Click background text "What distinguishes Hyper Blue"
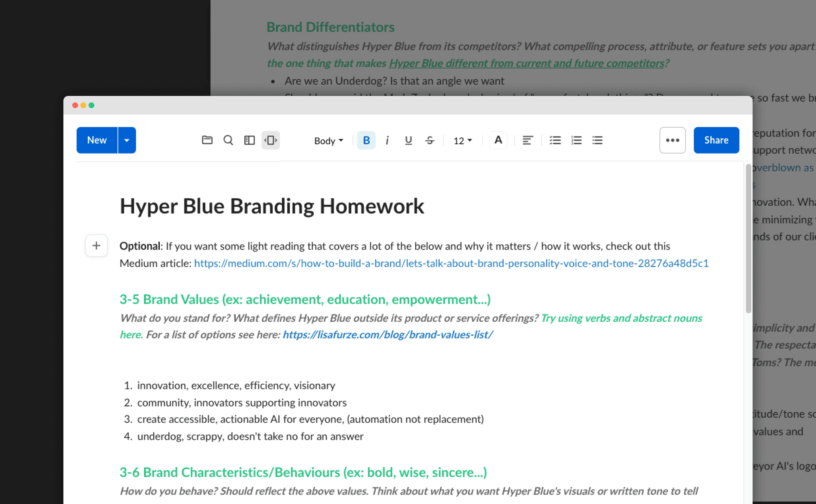This screenshot has width=816, height=504. 341,46
